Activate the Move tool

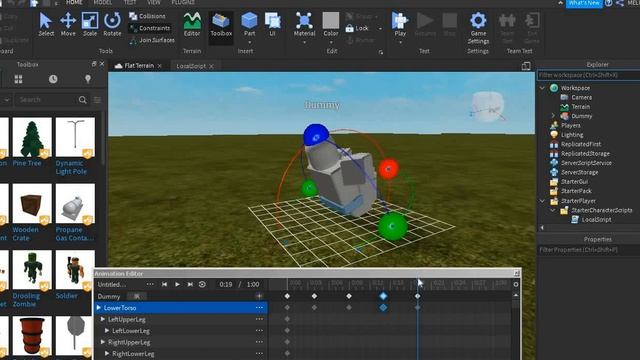coord(68,24)
